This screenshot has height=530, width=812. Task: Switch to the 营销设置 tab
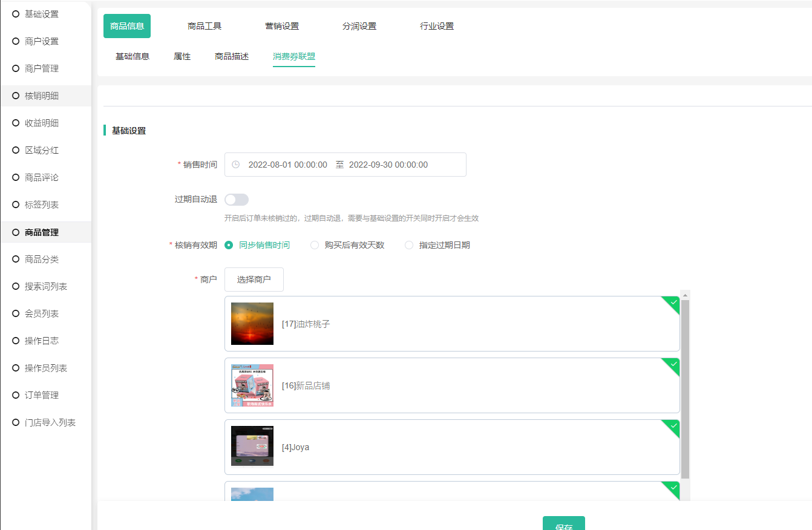[282, 26]
